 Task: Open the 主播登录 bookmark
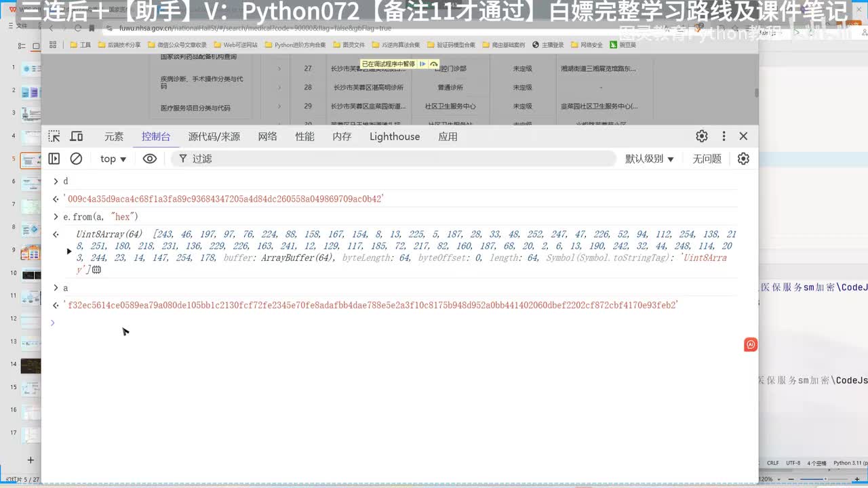(x=548, y=45)
